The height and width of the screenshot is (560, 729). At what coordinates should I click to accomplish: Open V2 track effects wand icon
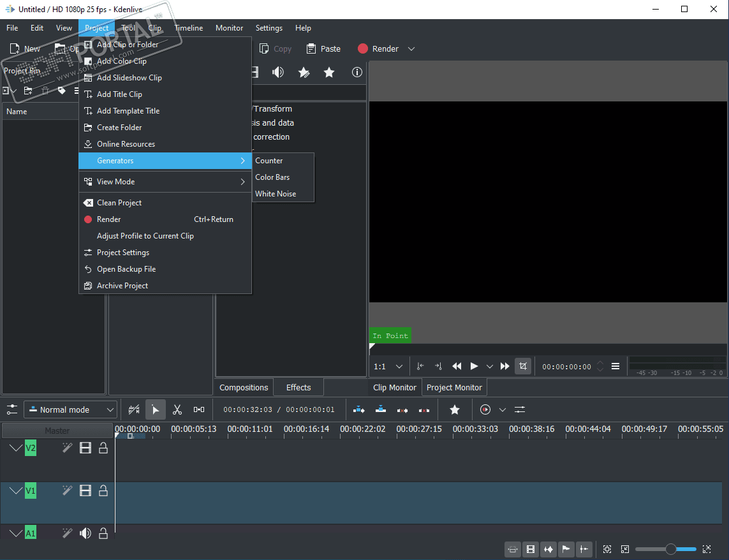click(x=68, y=448)
